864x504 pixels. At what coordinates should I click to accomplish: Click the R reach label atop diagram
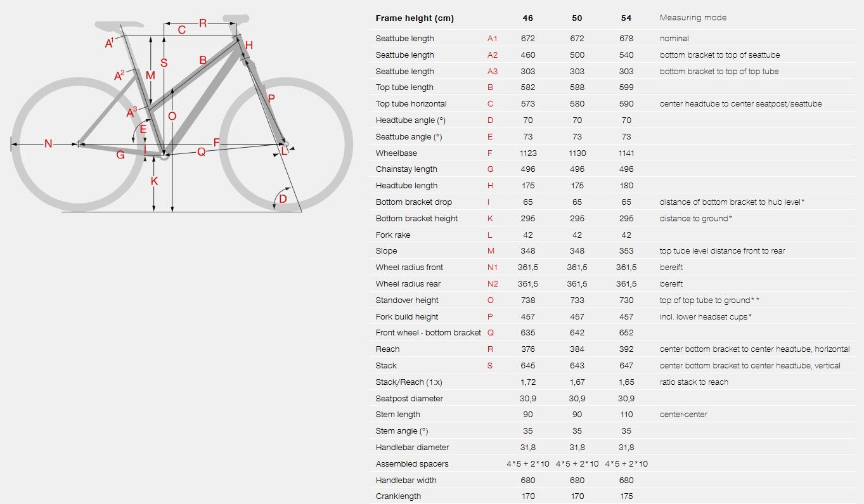[x=203, y=23]
